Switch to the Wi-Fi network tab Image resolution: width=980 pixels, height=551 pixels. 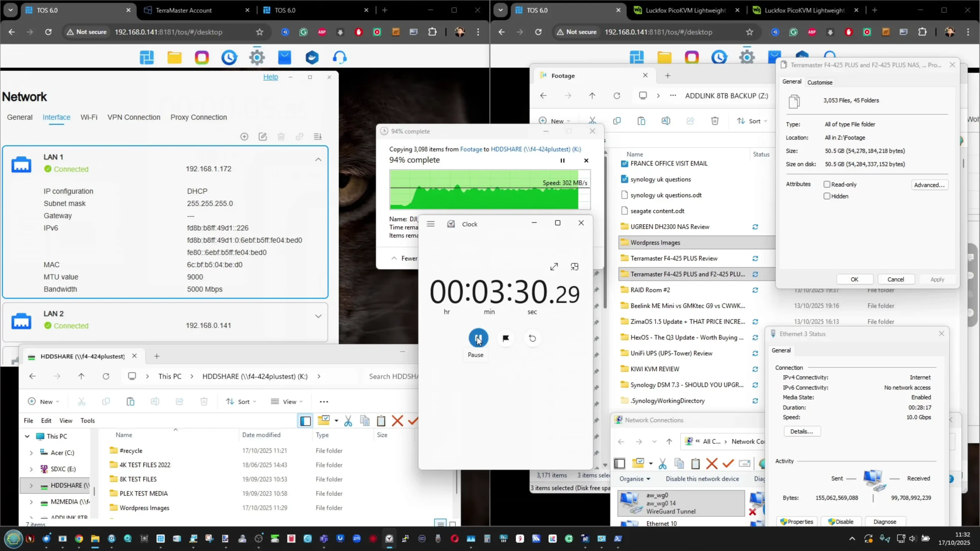click(x=89, y=117)
